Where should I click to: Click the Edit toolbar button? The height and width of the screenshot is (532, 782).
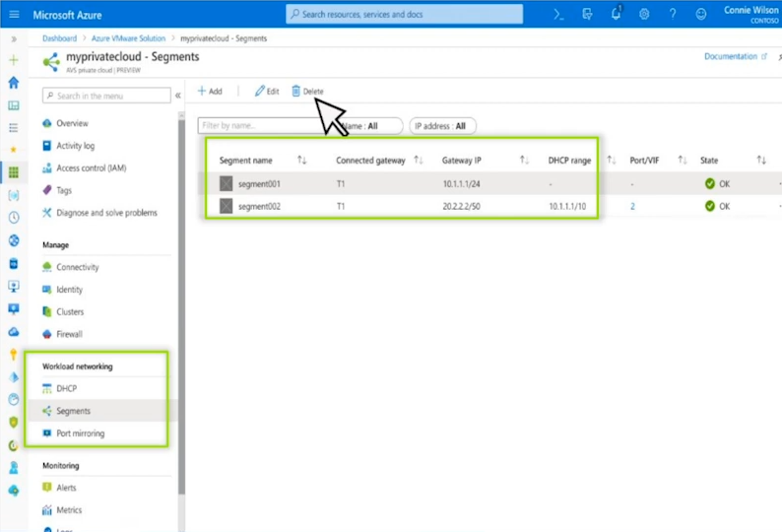[x=267, y=91]
